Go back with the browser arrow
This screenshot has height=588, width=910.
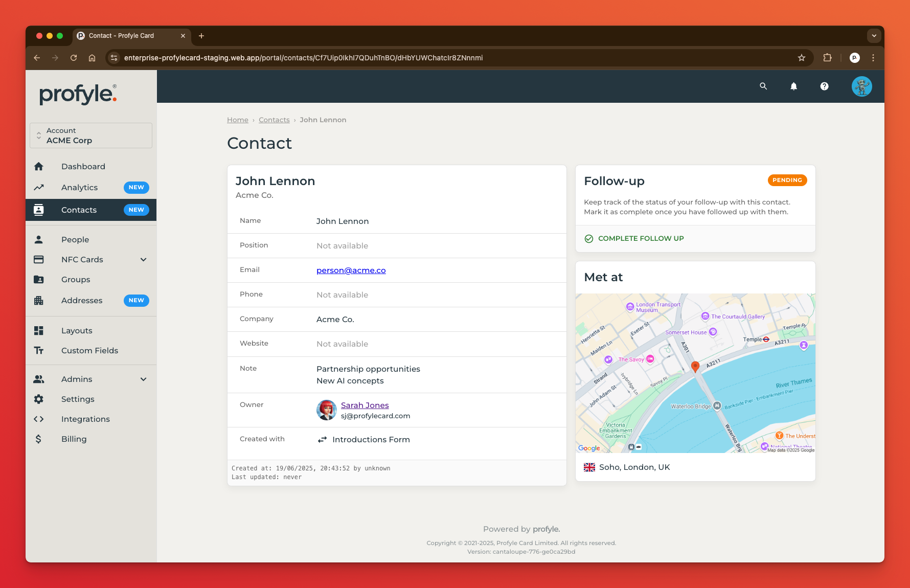click(x=37, y=58)
